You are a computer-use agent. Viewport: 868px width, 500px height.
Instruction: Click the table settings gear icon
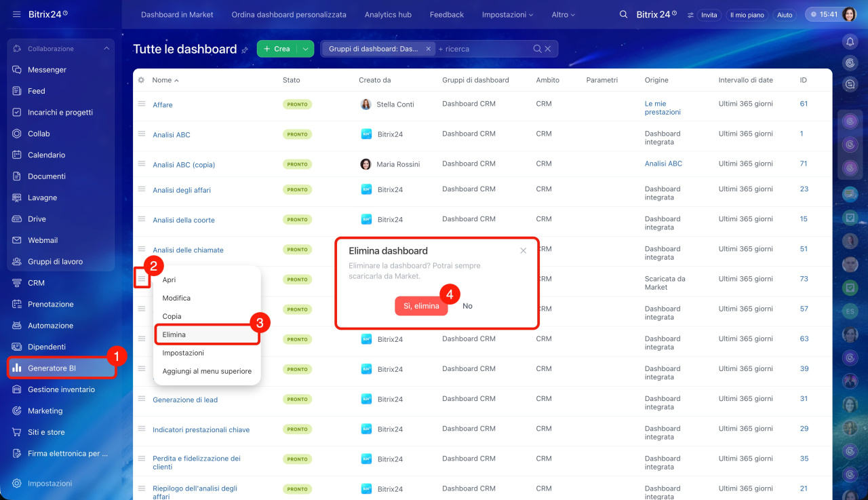click(x=141, y=80)
